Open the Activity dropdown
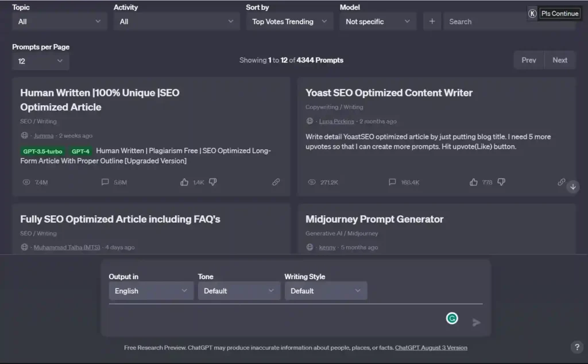The width and height of the screenshot is (588, 364). pos(176,21)
